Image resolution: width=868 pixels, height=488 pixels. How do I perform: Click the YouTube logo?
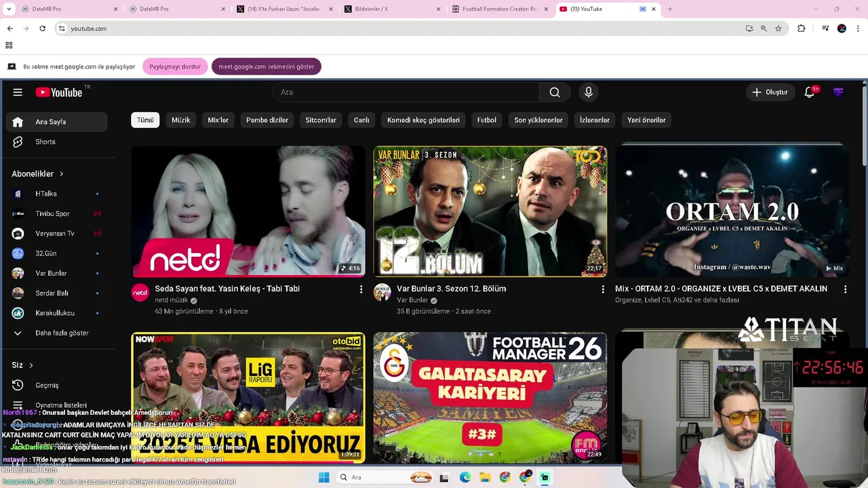tap(59, 92)
